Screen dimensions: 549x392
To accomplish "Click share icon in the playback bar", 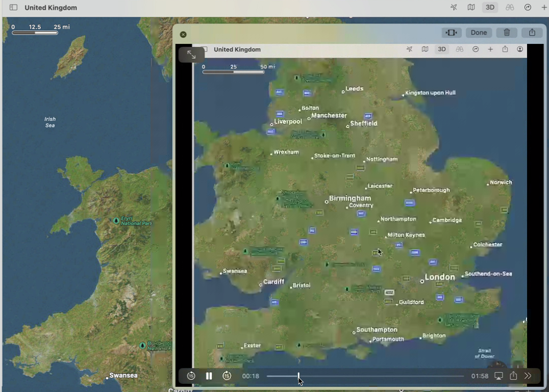I will [513, 376].
